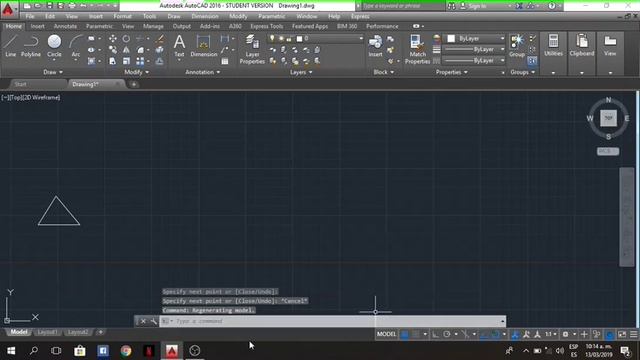Switch to the Annotate ribbon tab

click(65, 26)
